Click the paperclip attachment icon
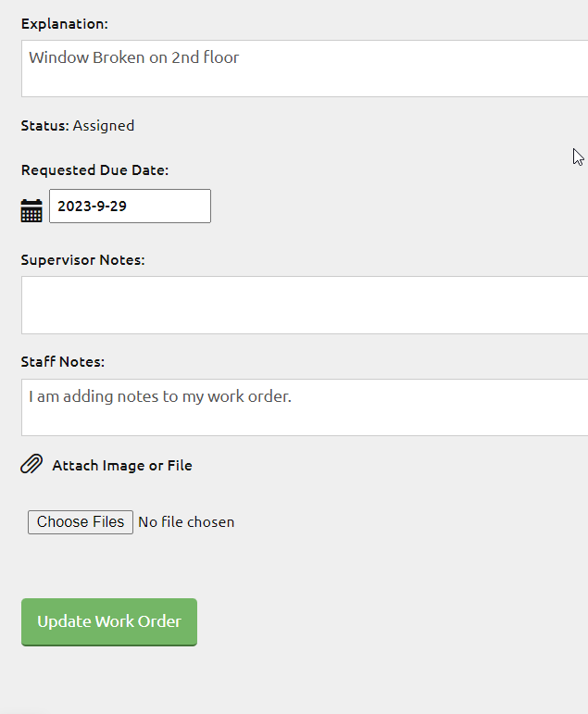 (31, 464)
